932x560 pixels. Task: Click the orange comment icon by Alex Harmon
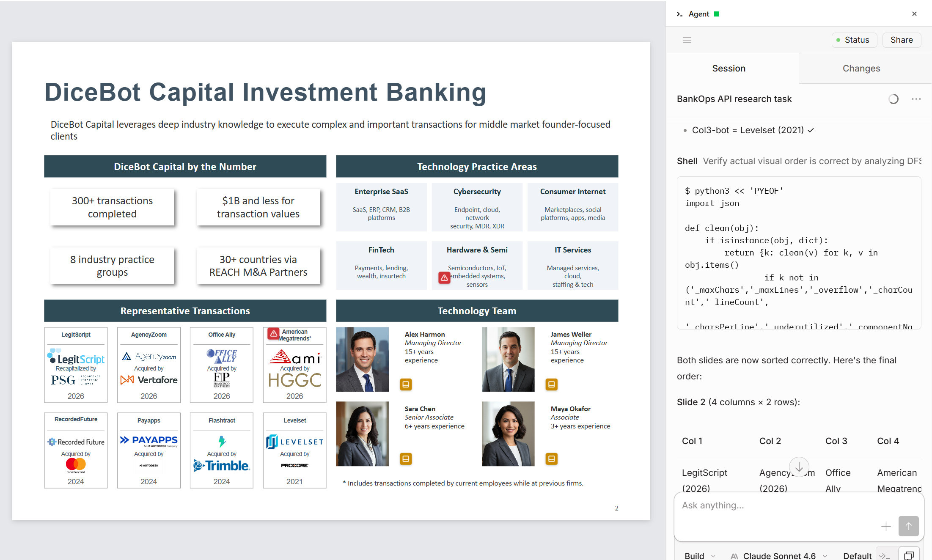(406, 384)
